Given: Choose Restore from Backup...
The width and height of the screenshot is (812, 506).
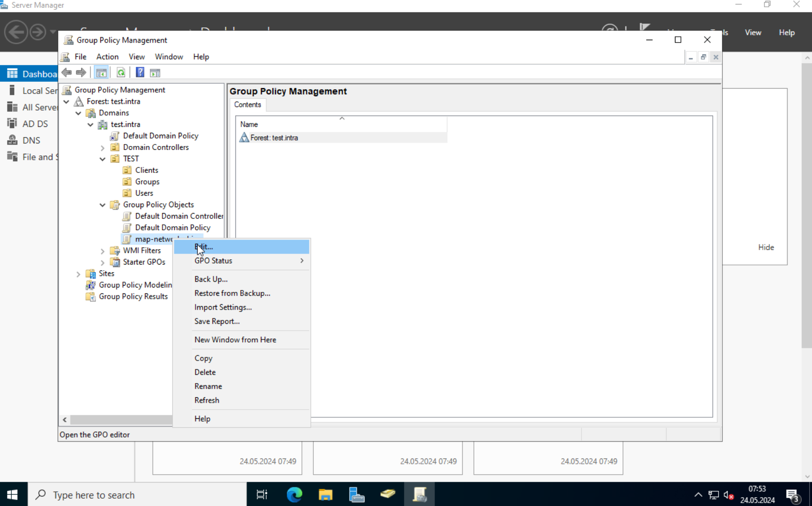Looking at the screenshot, I should (x=242, y=293).
